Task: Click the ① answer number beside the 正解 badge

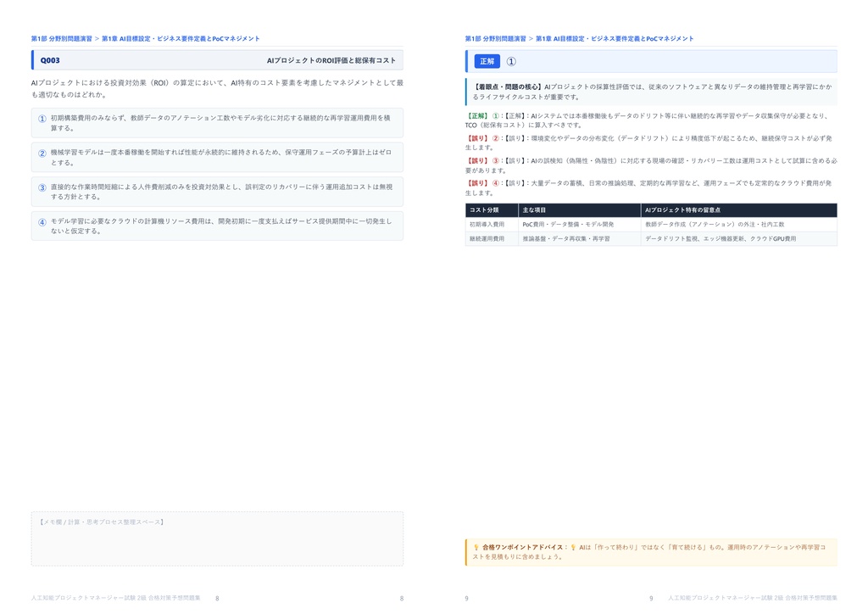Action: click(511, 61)
